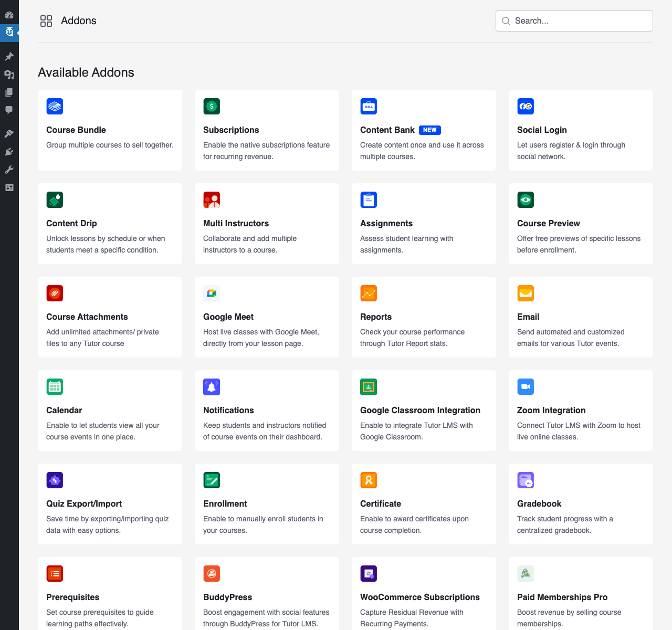Screen dimensions: 672x630
Task: Open the Tools wrench sidebar icon
Action: pos(9,170)
